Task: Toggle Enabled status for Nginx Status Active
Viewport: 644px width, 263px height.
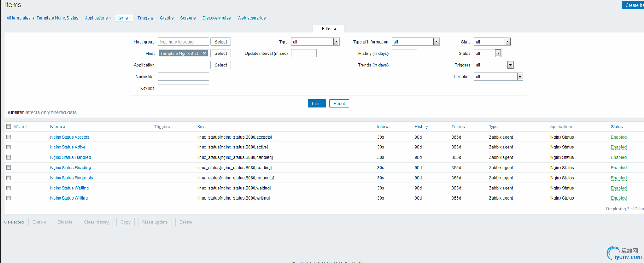Action: pyautogui.click(x=618, y=147)
